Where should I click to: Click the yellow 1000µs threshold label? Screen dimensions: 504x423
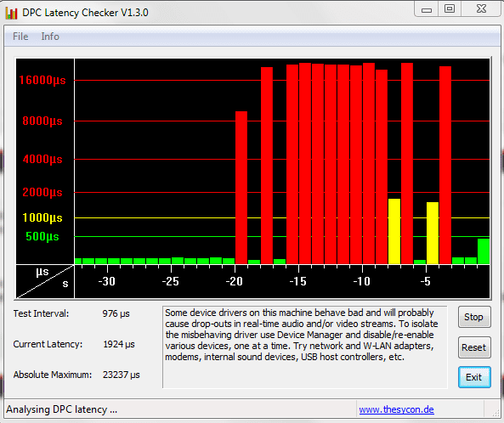coord(42,217)
